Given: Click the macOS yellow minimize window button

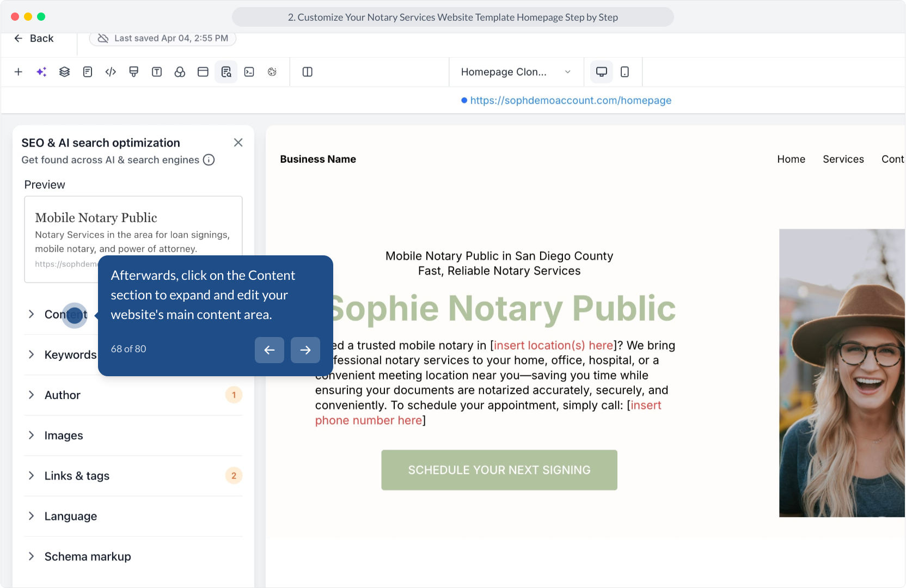Looking at the screenshot, I should (x=28, y=17).
